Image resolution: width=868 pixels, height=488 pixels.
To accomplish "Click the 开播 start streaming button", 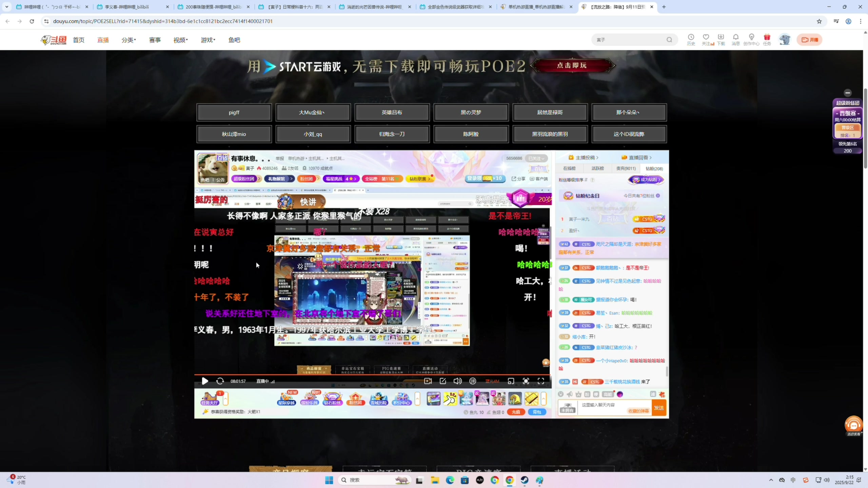I will pyautogui.click(x=809, y=40).
